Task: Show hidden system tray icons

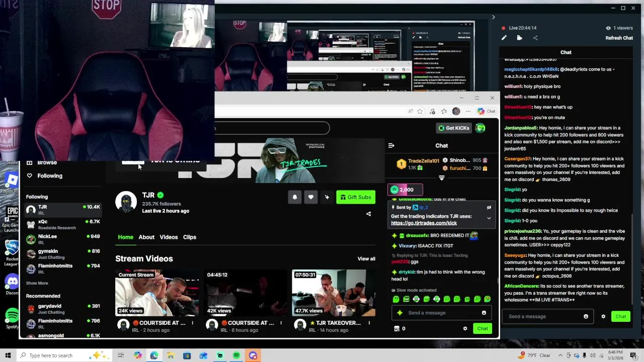Action: [560, 355]
